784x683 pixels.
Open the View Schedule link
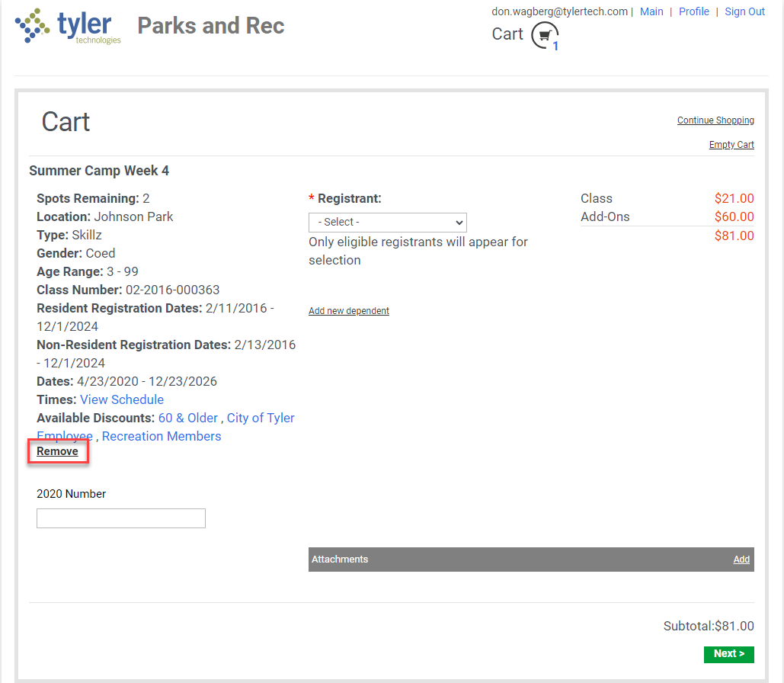point(122,399)
